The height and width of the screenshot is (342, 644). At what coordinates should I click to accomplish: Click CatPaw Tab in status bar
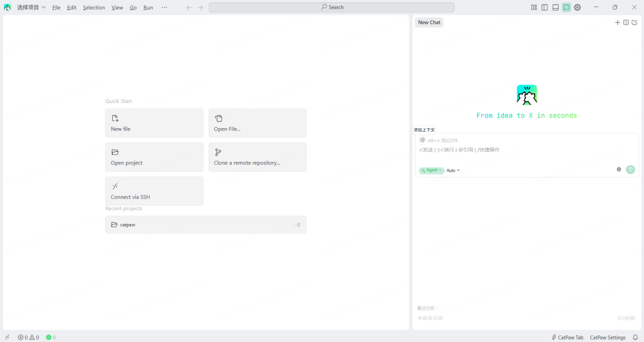tap(568, 337)
